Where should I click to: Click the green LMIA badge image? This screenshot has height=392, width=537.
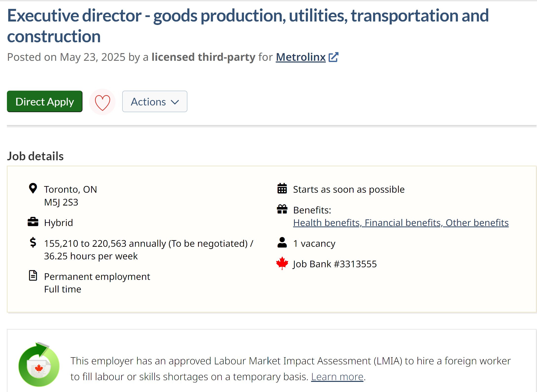coord(39,365)
